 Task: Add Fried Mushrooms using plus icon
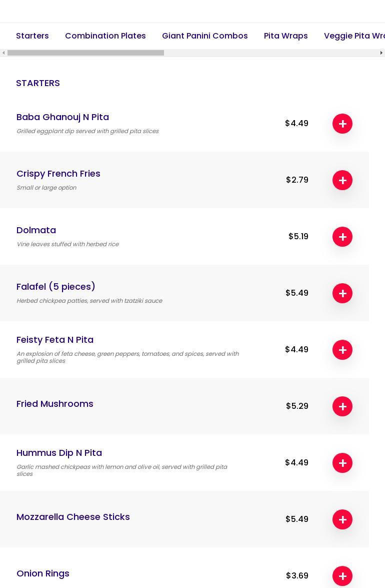[x=342, y=406]
